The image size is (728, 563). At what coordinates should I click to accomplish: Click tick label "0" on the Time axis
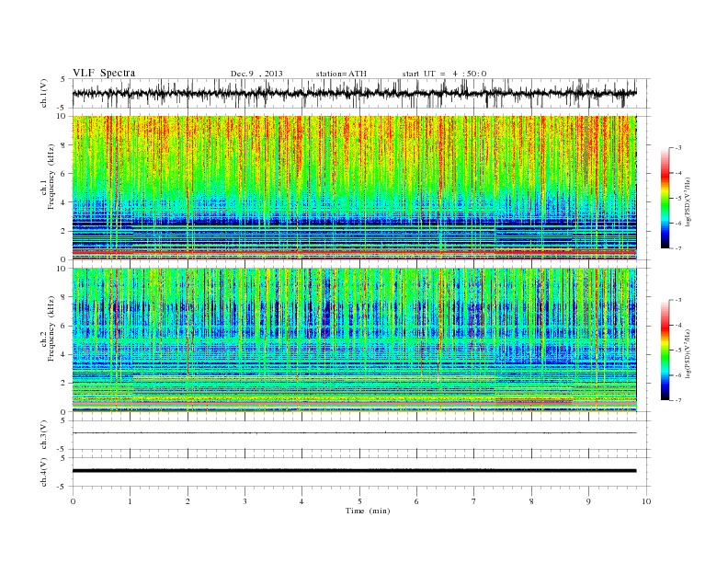click(73, 501)
